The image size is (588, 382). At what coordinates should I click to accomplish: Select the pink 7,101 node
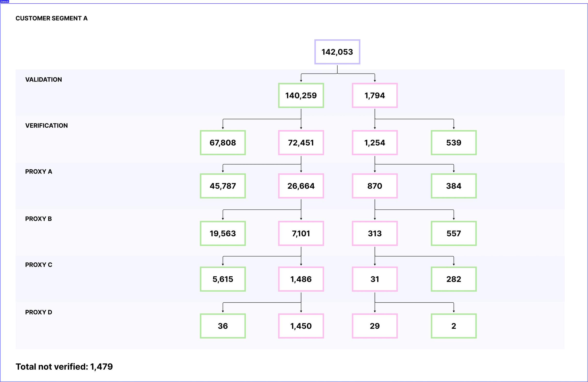click(301, 233)
